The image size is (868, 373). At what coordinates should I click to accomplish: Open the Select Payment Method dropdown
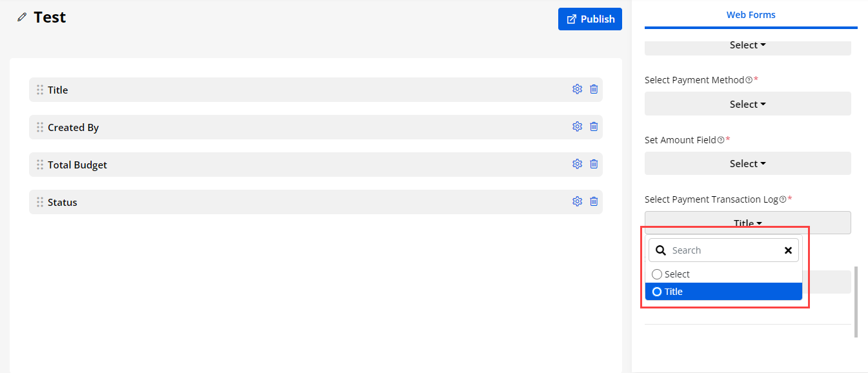(747, 104)
